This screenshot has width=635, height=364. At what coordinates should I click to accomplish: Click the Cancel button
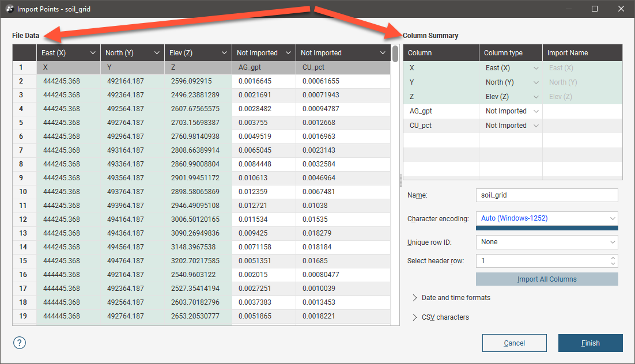514,343
